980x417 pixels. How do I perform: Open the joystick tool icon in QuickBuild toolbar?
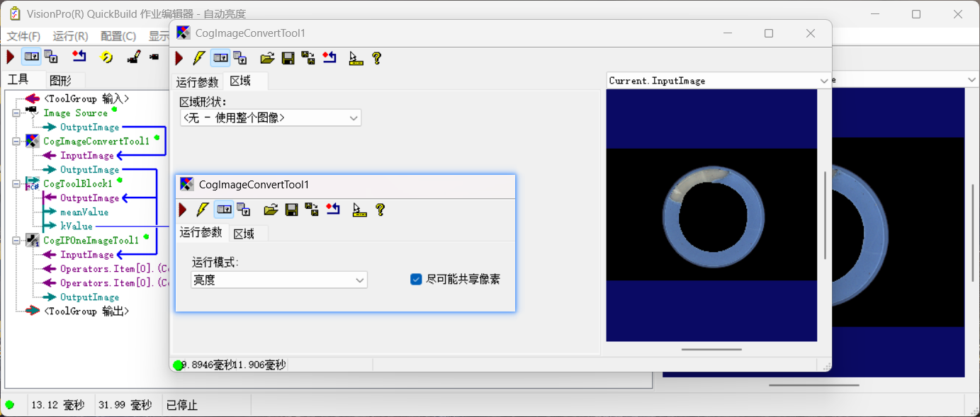(133, 57)
